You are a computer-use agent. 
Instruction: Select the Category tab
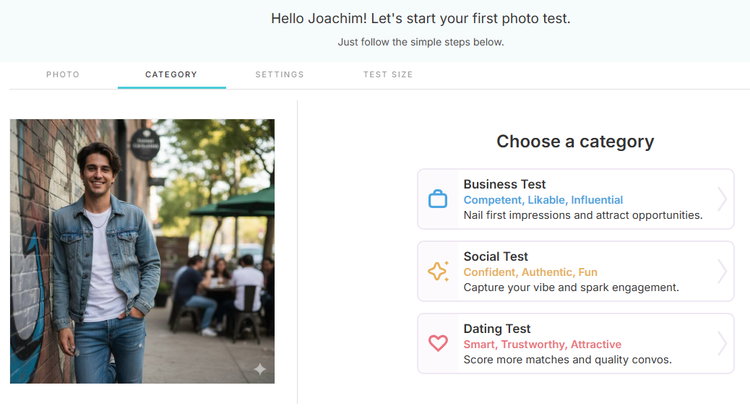tap(171, 75)
